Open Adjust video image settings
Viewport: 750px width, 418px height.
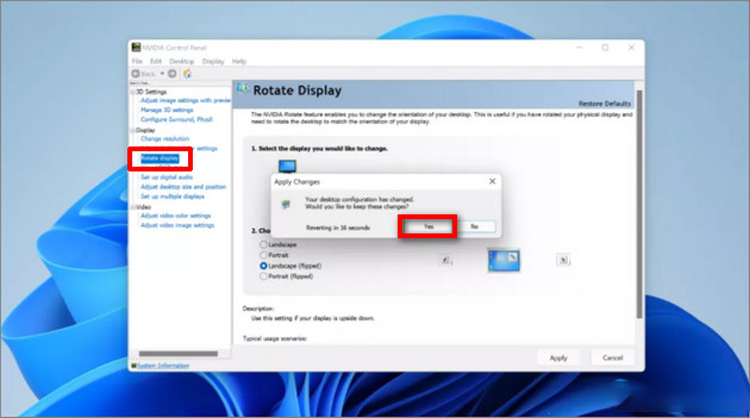(x=177, y=225)
